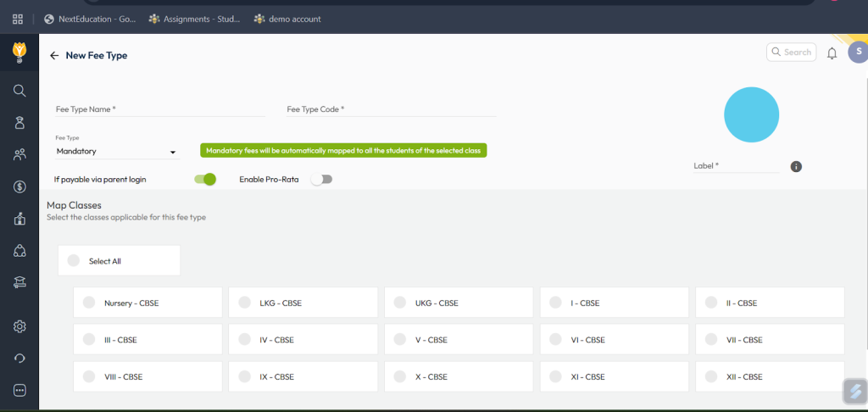Select the Nursery - CBSE class
Screen dimensions: 868x412
point(89,303)
